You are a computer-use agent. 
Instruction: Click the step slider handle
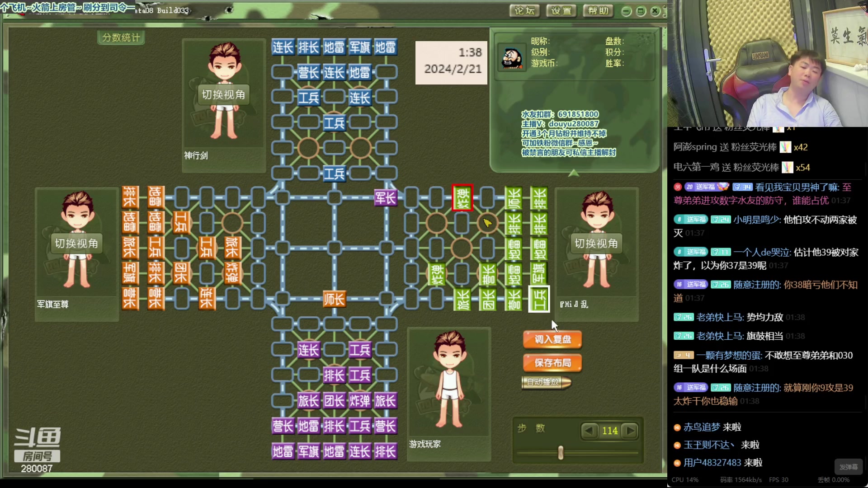pos(561,452)
